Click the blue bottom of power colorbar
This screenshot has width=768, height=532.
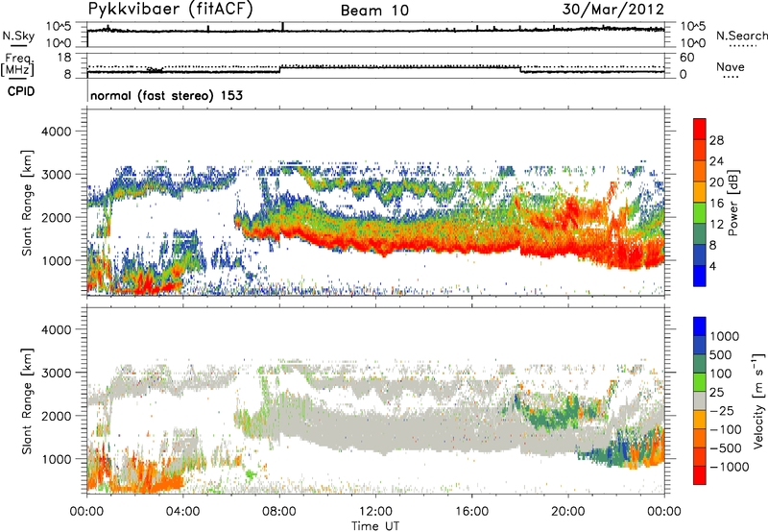click(x=700, y=276)
